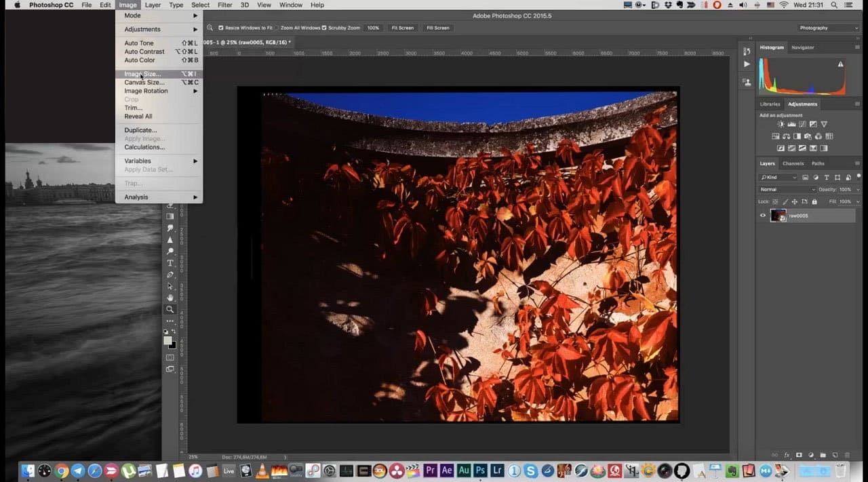
Task: Open the Photography workspace dropdown
Action: pyautogui.click(x=829, y=28)
